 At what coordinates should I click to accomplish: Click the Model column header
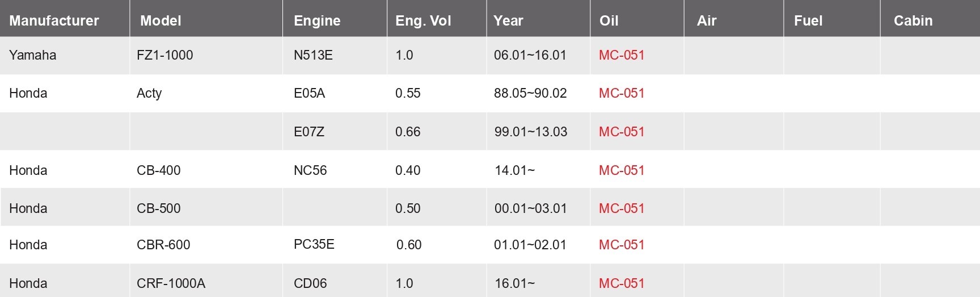[160, 20]
